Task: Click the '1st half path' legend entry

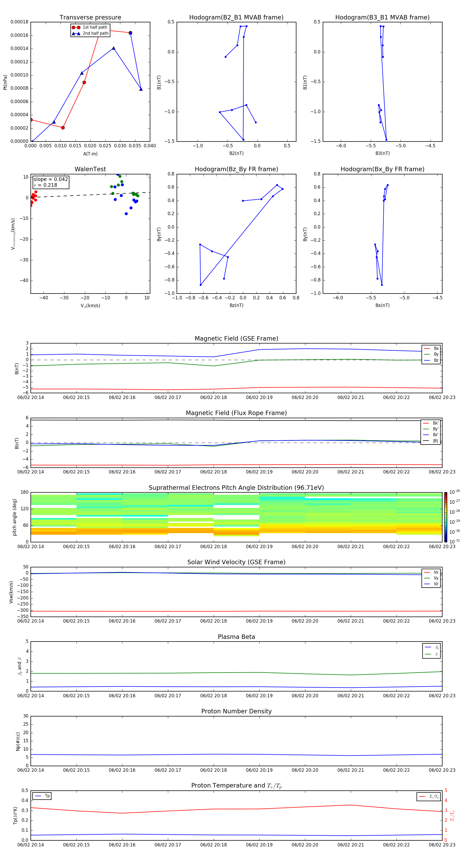Action: [90, 27]
